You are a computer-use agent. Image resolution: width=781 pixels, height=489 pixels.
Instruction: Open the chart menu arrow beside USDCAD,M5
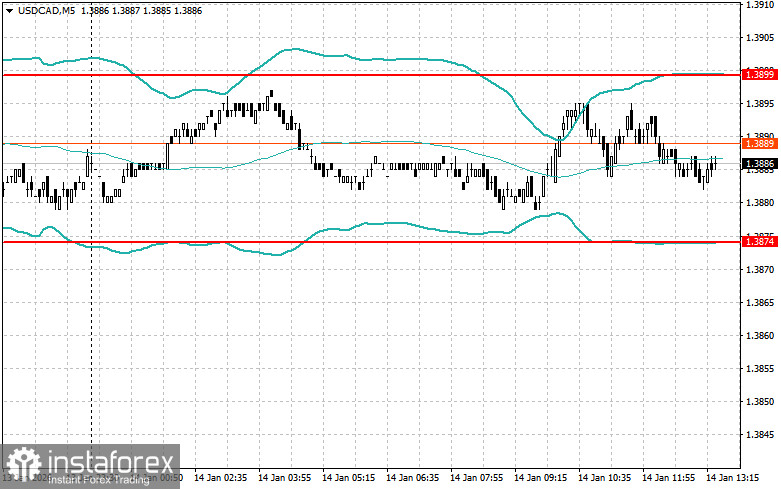[x=9, y=10]
